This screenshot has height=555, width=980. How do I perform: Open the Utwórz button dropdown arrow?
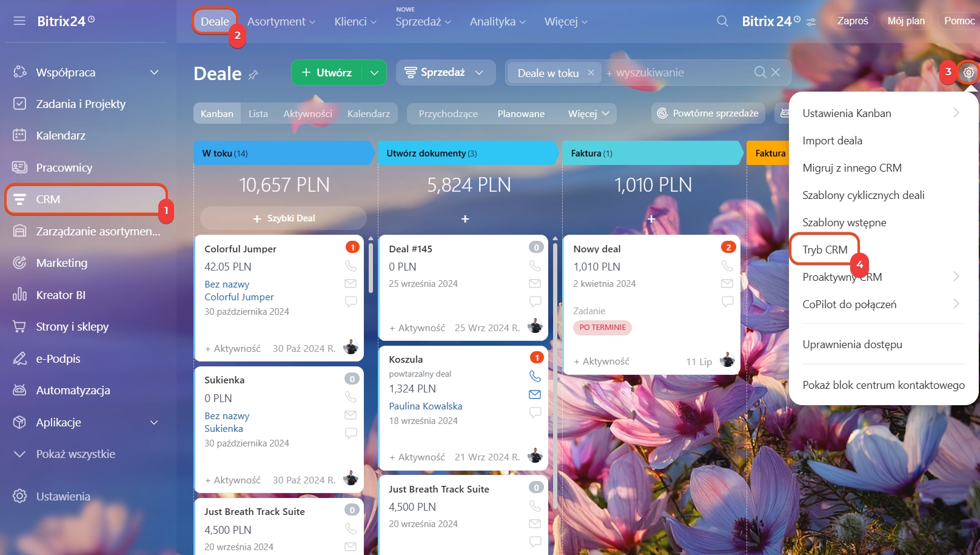pos(374,73)
